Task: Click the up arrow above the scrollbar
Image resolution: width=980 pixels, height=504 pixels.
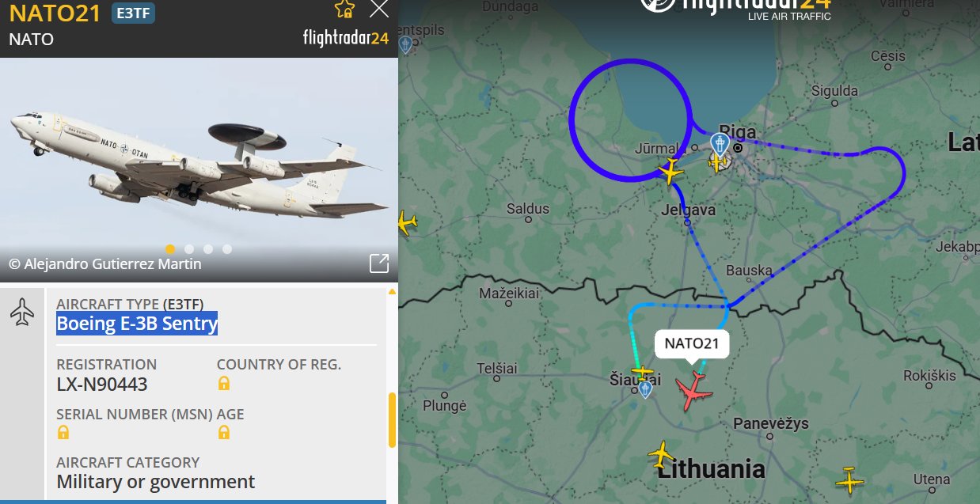Action: coord(391,292)
